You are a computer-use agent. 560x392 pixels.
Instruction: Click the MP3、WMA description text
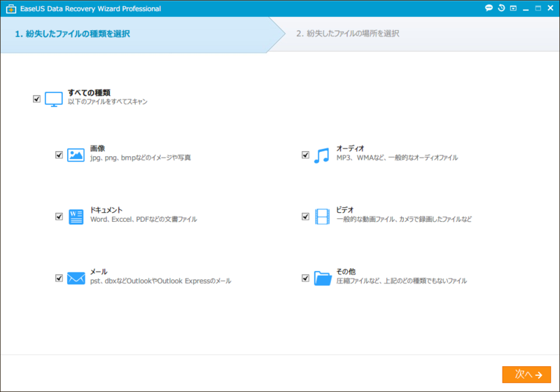[x=397, y=157]
